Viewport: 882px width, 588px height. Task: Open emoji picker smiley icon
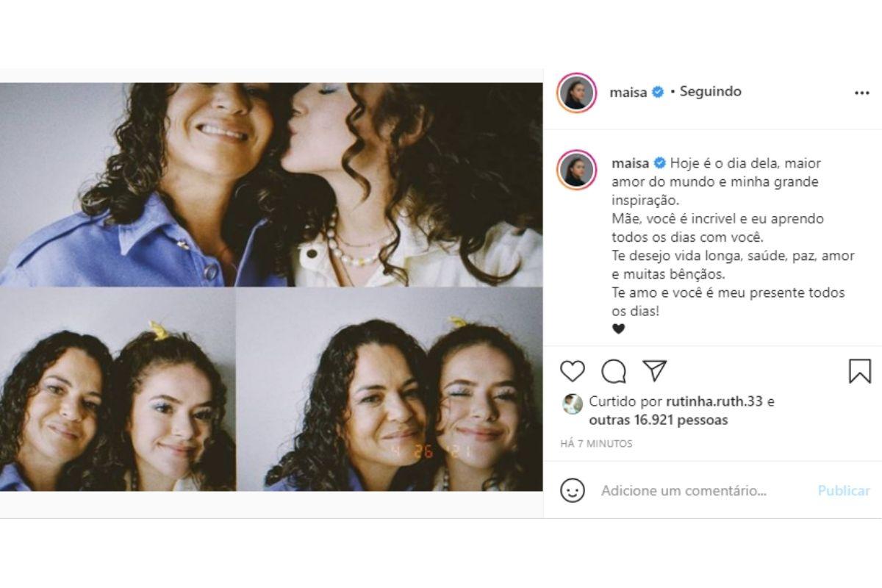(x=573, y=490)
